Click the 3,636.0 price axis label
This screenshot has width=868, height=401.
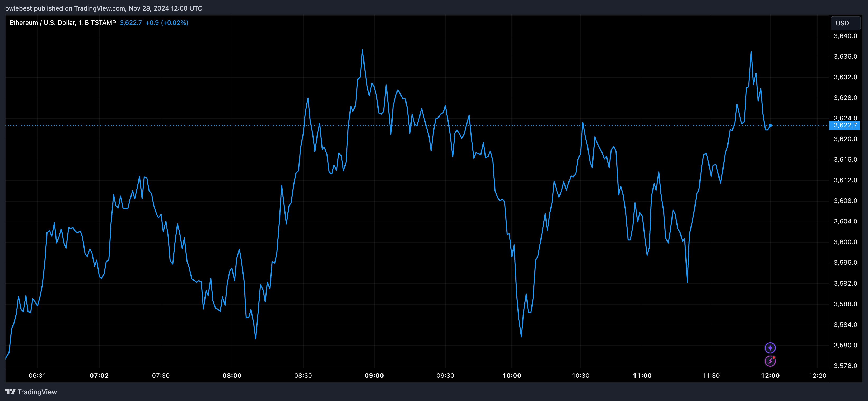pyautogui.click(x=846, y=57)
